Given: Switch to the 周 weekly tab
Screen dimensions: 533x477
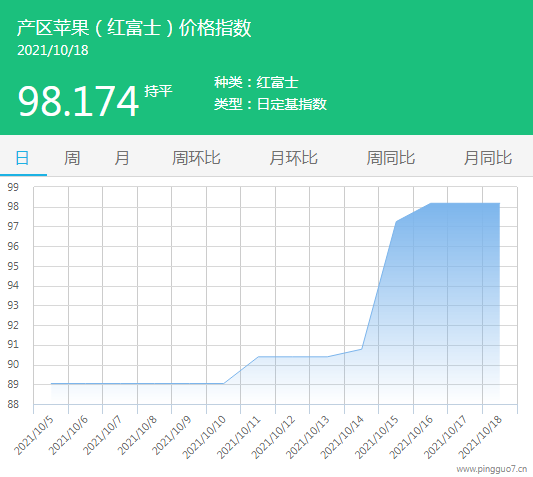Looking at the screenshot, I should pyautogui.click(x=72, y=158).
